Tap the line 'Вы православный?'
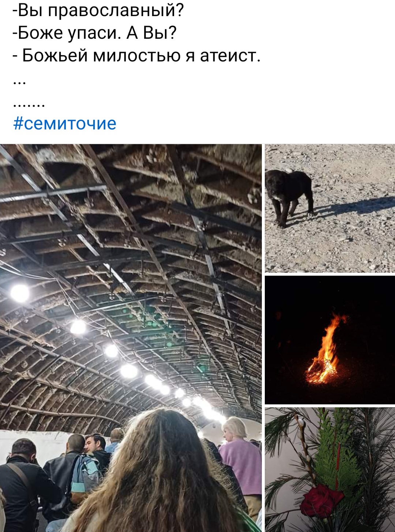Screen dimensions: 395x532 tap(98, 11)
